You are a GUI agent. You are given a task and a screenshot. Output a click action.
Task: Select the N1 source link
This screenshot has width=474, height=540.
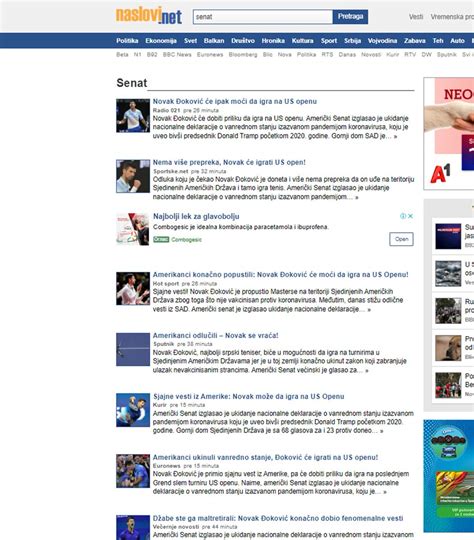tap(137, 54)
